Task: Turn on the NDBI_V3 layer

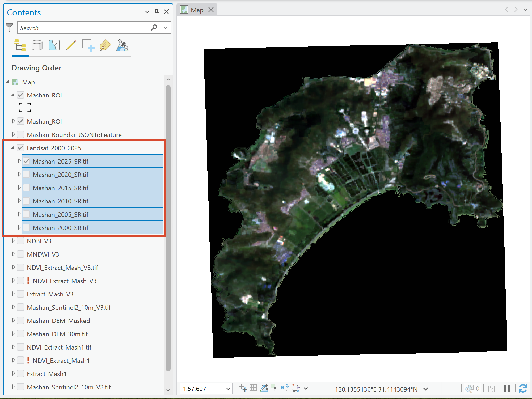Action: click(x=20, y=241)
